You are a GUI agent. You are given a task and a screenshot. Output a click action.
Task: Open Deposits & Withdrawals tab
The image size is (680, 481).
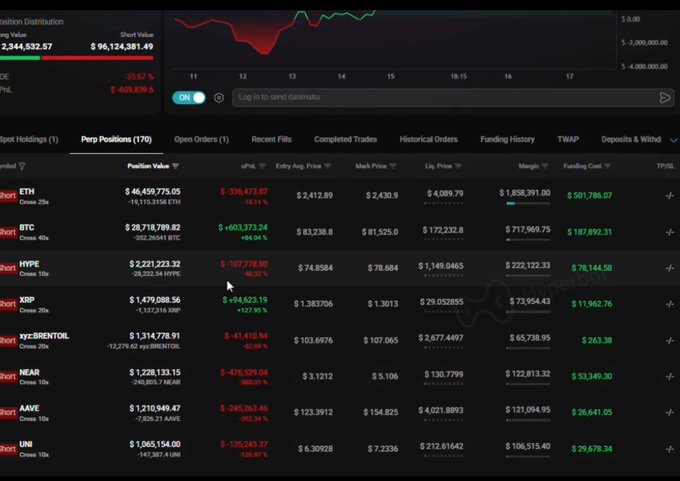click(631, 139)
